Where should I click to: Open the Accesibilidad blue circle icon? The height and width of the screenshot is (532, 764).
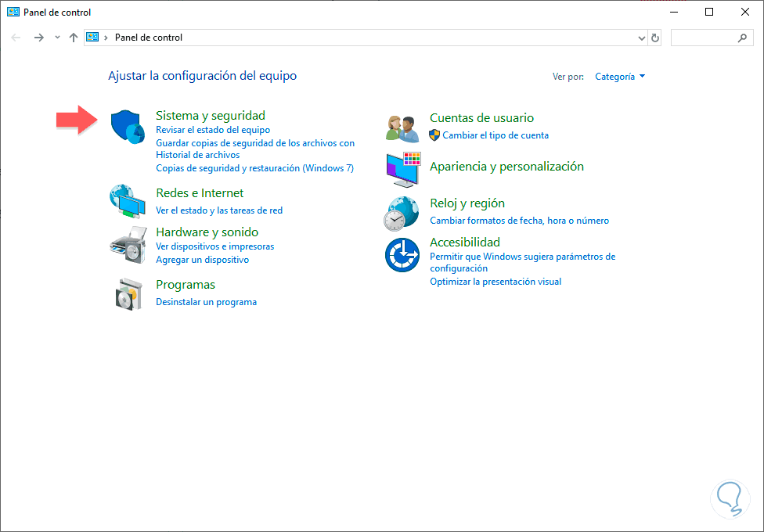tap(402, 255)
